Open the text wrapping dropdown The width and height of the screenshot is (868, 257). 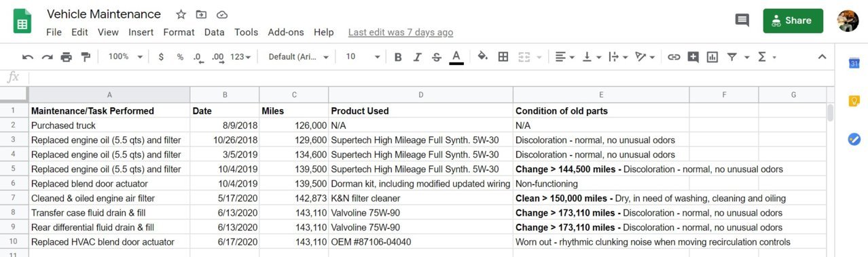coord(618,57)
